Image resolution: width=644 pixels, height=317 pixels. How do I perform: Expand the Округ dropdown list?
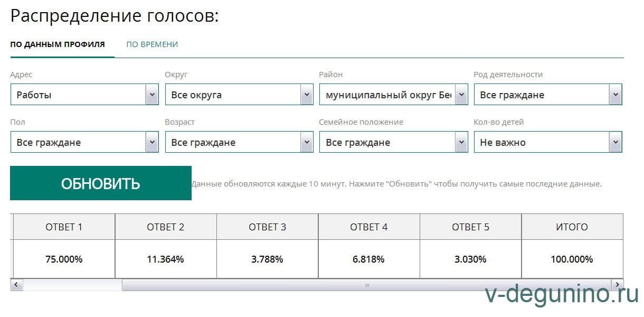239,95
